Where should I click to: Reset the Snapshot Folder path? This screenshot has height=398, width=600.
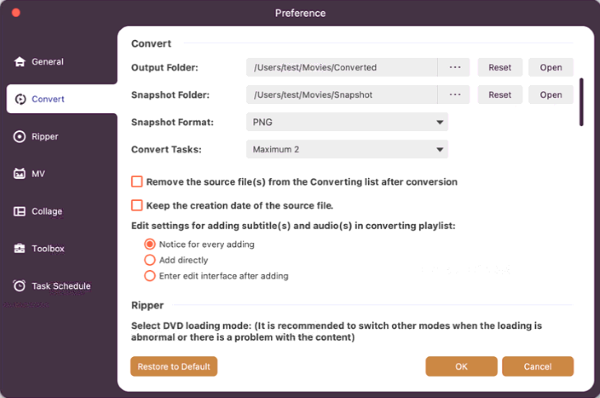point(500,95)
